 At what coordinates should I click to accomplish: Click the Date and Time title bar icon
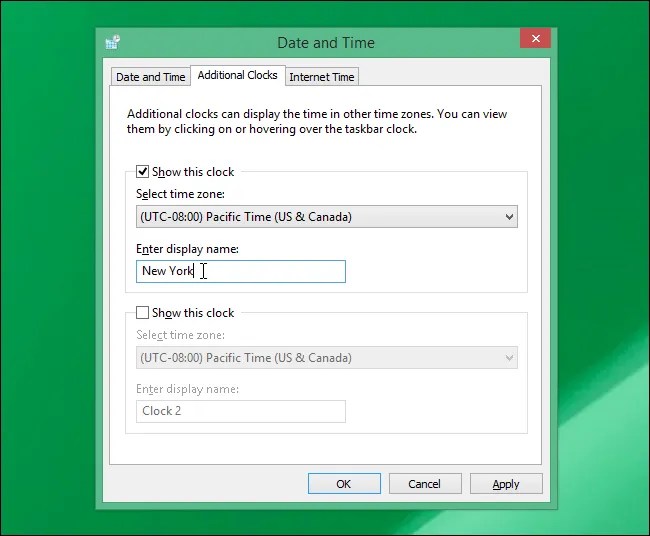click(113, 42)
